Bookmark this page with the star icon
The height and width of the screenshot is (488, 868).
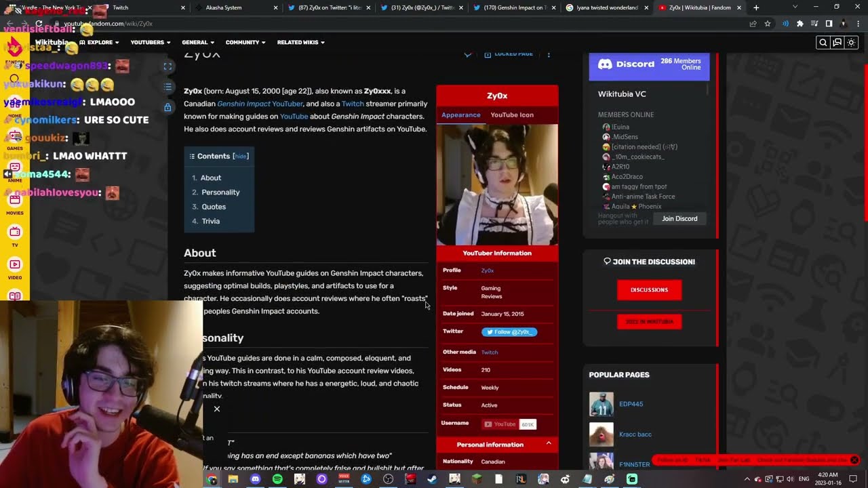[768, 24]
